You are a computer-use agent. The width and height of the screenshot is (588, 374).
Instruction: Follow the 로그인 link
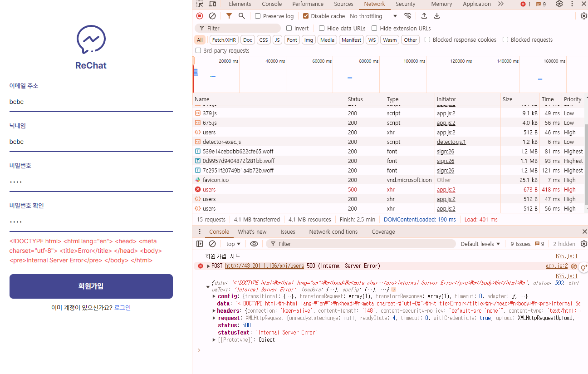122,308
